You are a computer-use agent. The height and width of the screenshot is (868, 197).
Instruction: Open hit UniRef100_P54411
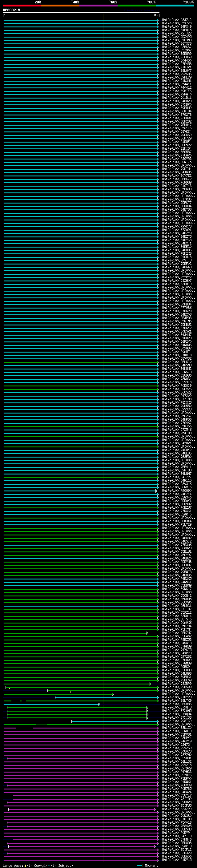point(176,84)
